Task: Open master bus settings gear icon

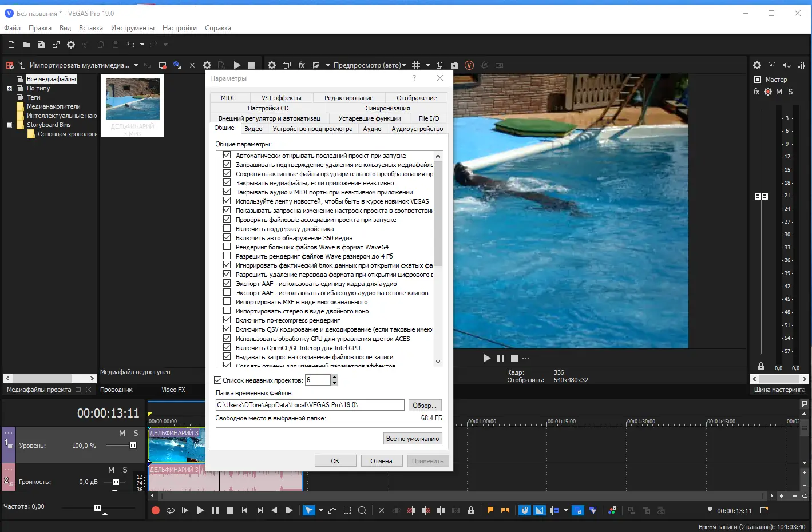Action: 757,65
